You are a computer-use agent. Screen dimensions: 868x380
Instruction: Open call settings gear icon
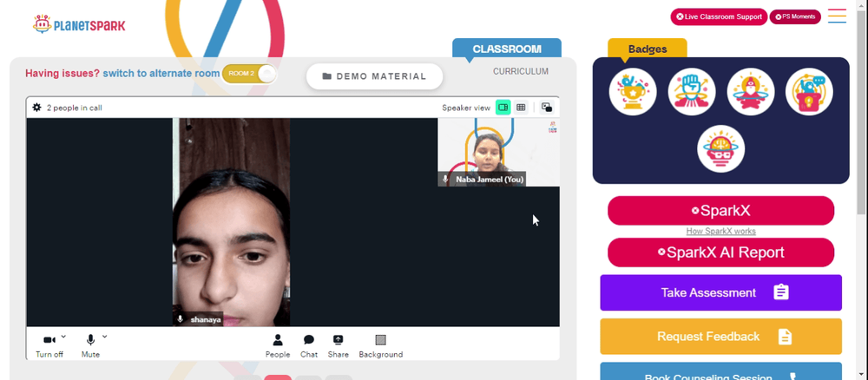tap(36, 108)
